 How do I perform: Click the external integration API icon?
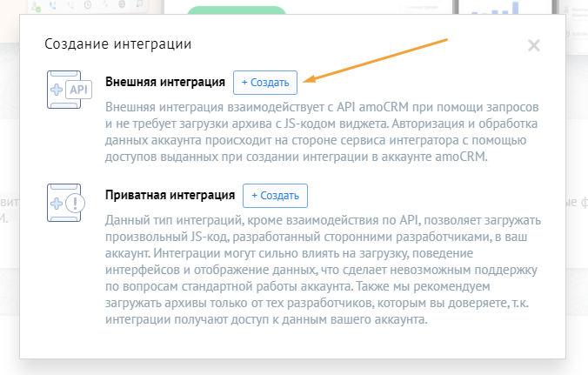[70, 90]
